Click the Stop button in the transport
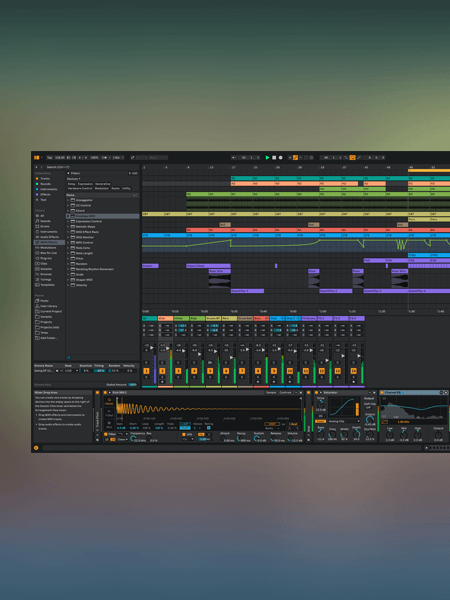Screen dimensions: 450x600 coord(274,157)
